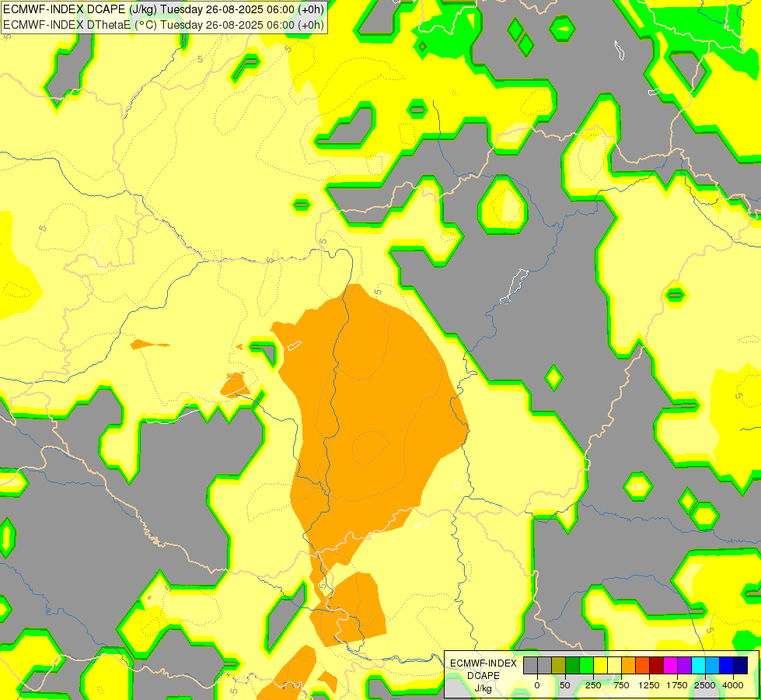Click the 'DCAPE' word in the legend
The width and height of the screenshot is (761, 700).
pos(483,676)
